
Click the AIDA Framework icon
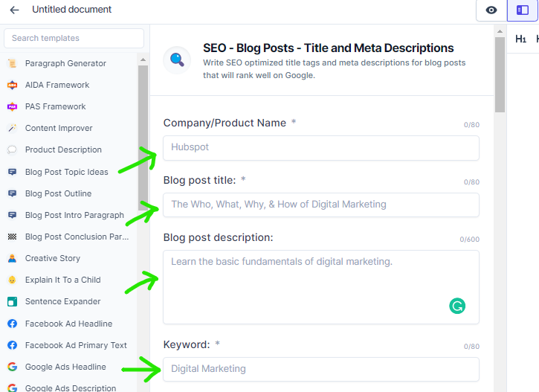point(12,85)
